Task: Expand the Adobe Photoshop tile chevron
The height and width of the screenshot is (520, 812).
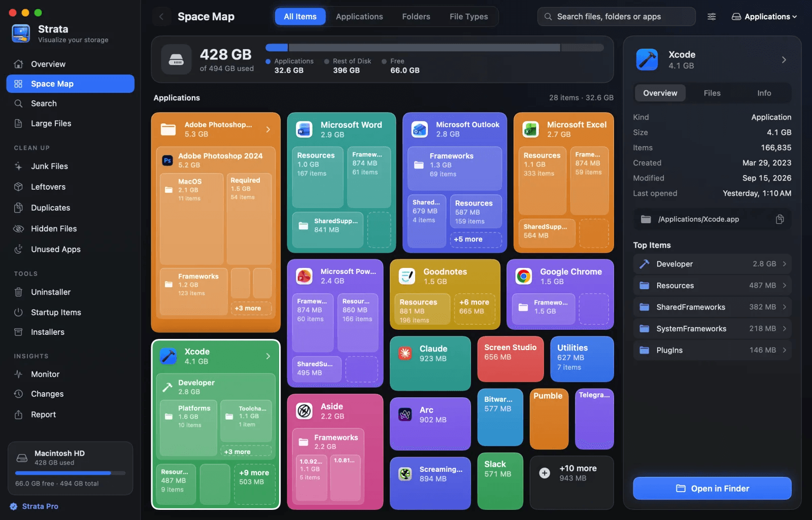Action: point(268,129)
